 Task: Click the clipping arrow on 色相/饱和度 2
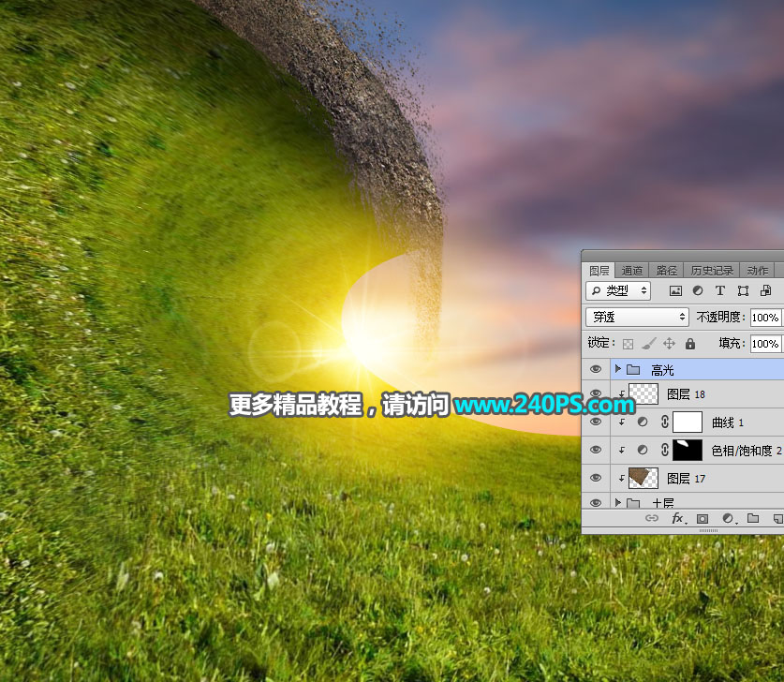(x=622, y=451)
